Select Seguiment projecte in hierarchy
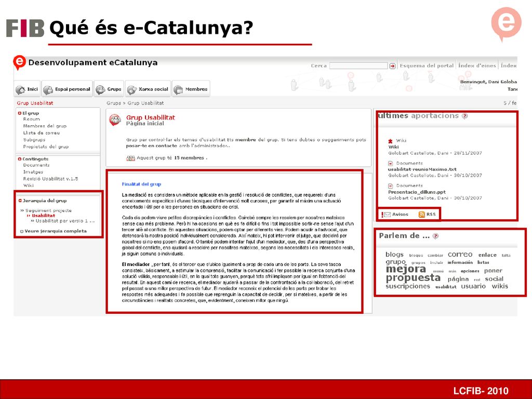 tap(48, 210)
